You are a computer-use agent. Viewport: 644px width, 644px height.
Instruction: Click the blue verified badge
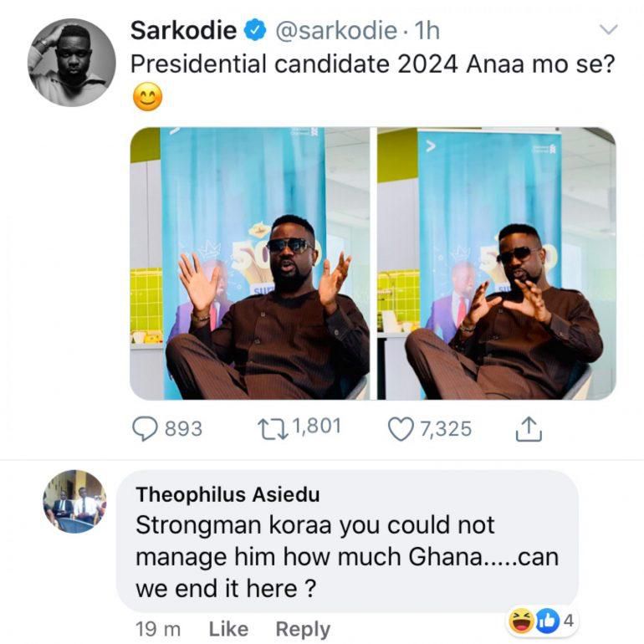click(x=254, y=30)
